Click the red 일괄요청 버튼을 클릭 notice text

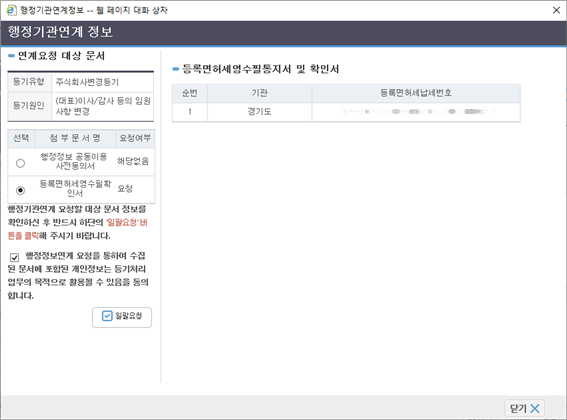click(x=77, y=229)
